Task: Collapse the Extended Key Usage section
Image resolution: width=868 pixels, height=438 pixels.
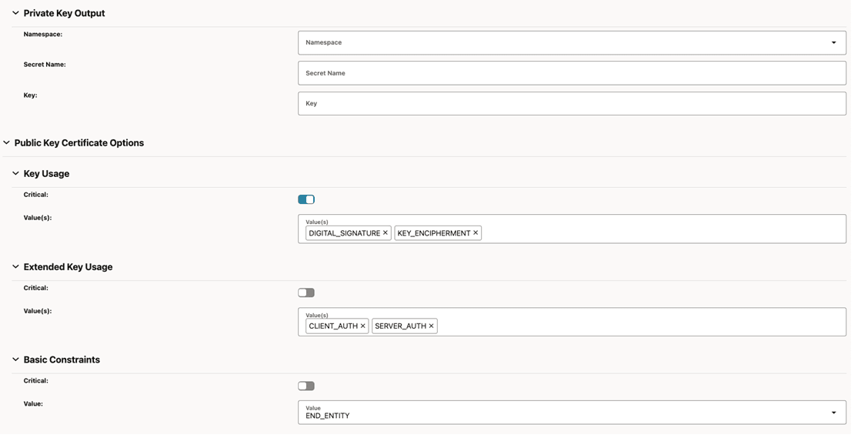Action: point(15,266)
